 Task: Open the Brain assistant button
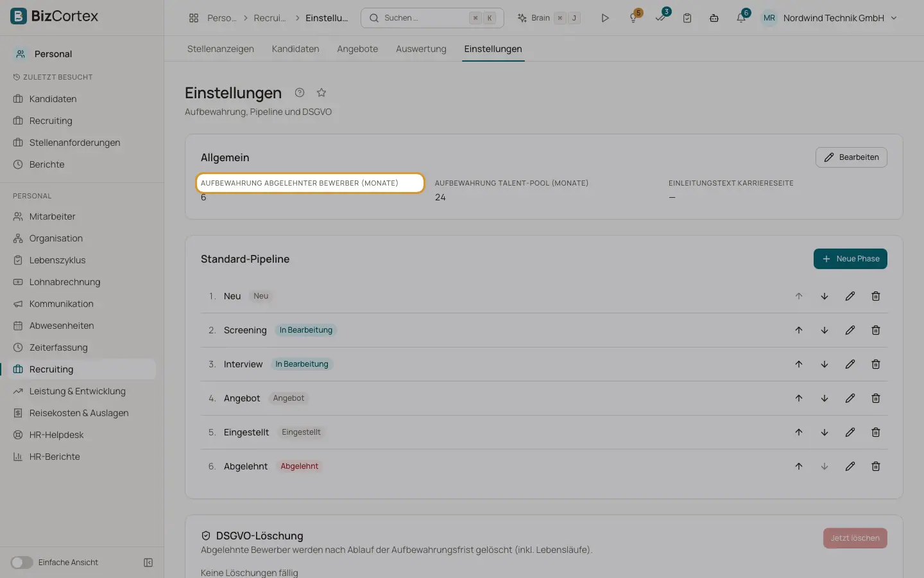click(x=549, y=18)
